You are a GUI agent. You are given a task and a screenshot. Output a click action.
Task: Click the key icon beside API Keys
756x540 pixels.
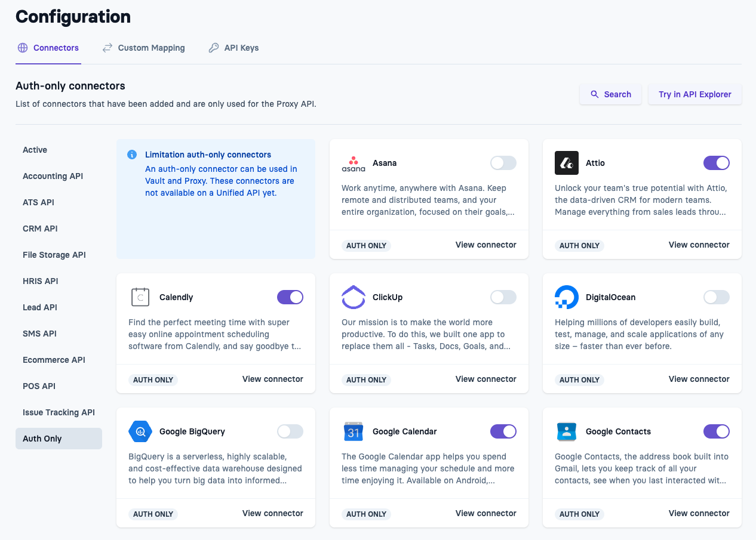coord(214,48)
